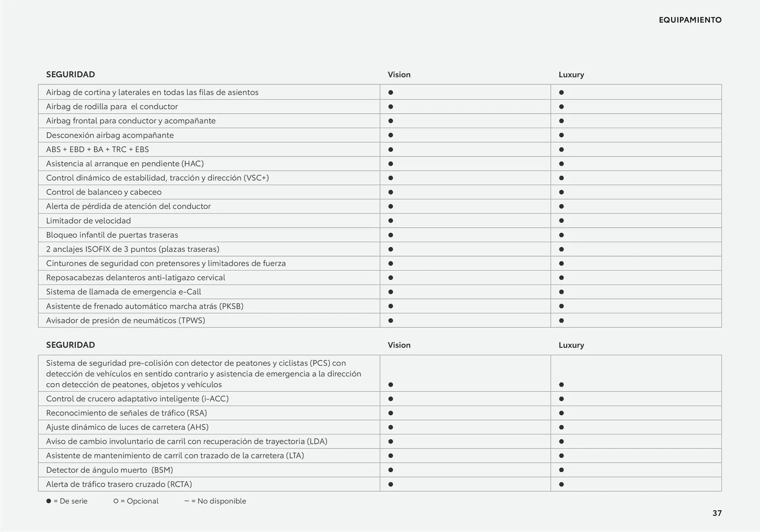Select the second SEGURIDAD section heading
The image size is (760, 532).
point(70,345)
